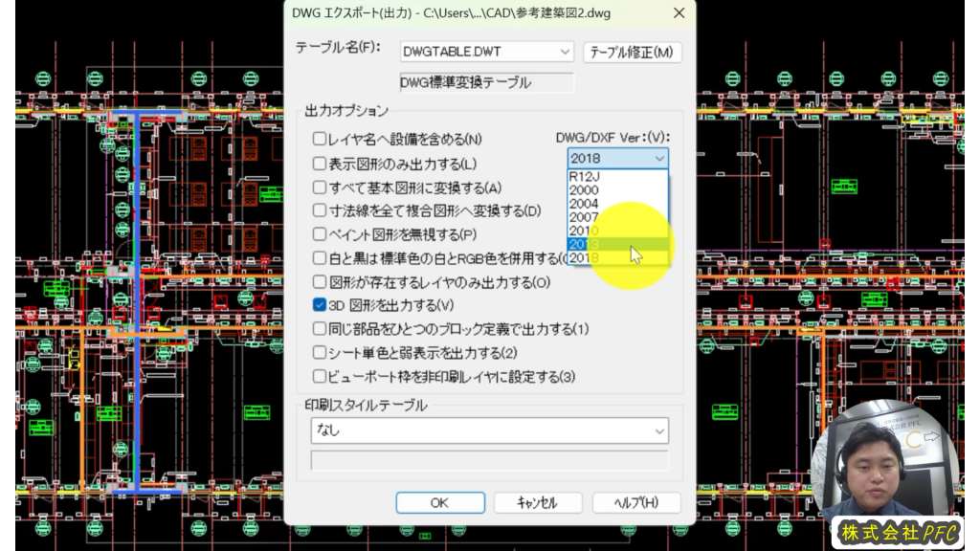Click the テーブル修正(M) button

pos(632,52)
